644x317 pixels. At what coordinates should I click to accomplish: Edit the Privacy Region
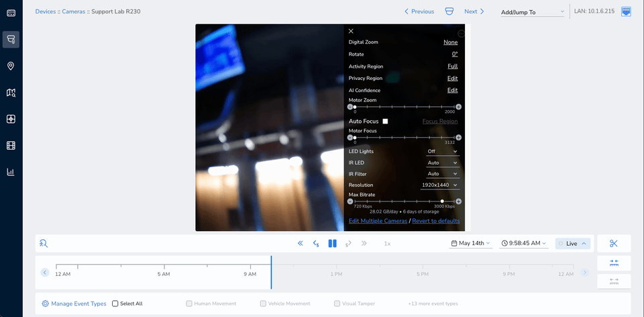coord(453,78)
